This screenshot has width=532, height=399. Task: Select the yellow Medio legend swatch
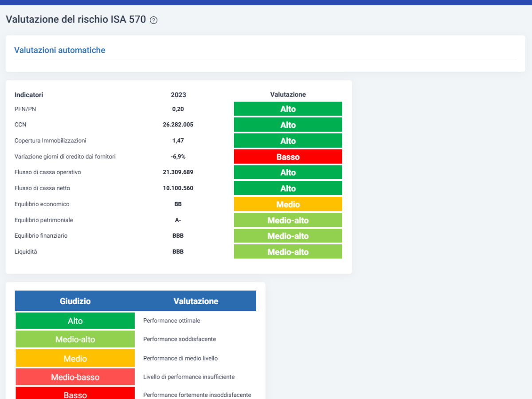75,358
